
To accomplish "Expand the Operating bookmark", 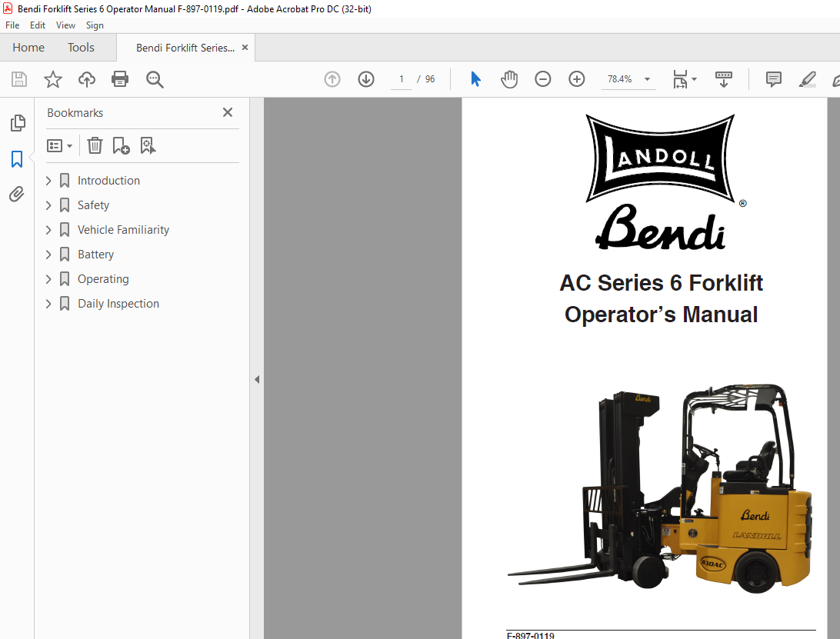I will [x=48, y=279].
